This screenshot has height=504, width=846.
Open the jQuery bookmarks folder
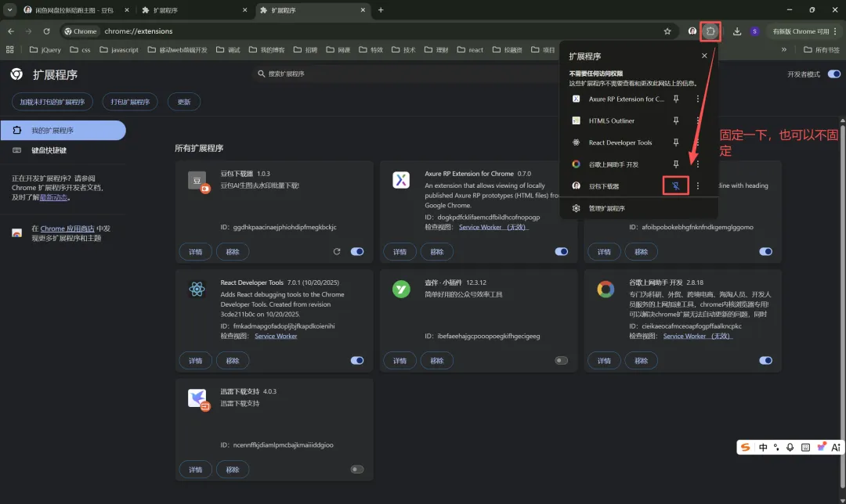coord(45,49)
